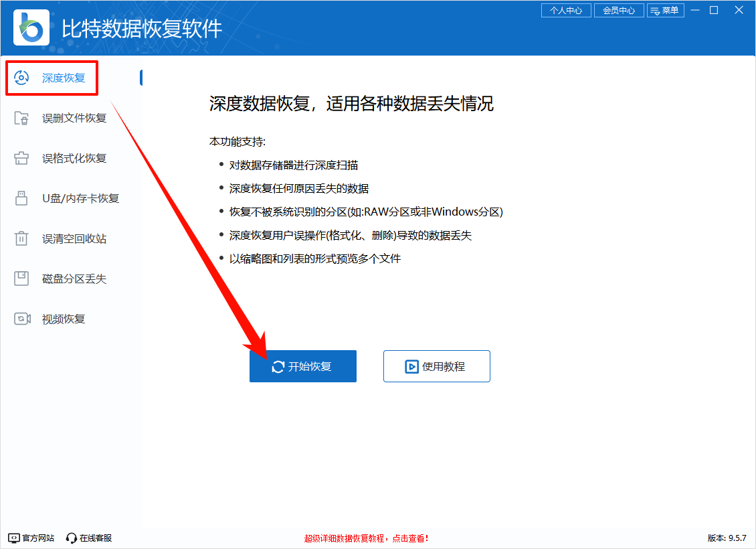Click the 磁盘分区丢失 disk icon

[x=21, y=279]
